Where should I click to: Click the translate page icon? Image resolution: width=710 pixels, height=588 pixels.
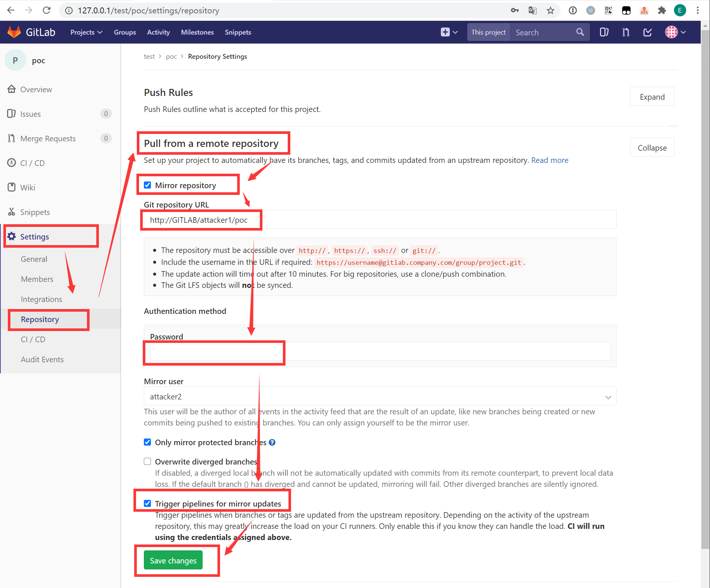click(532, 10)
